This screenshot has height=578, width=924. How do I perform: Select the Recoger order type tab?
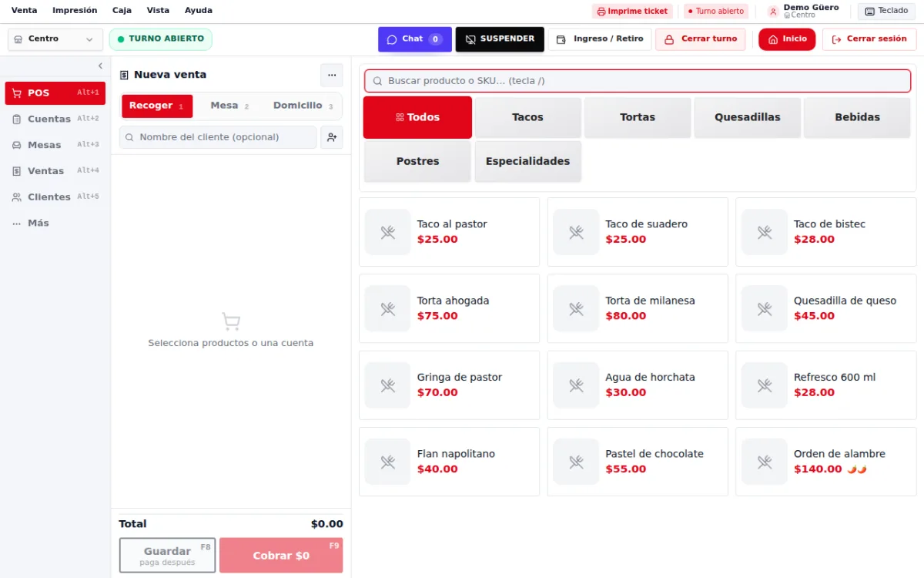pyautogui.click(x=157, y=106)
